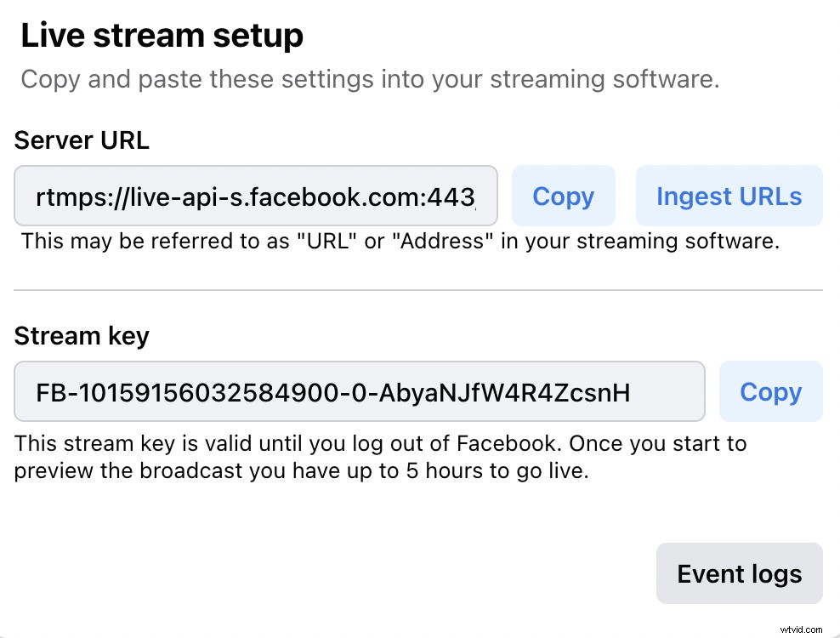The width and height of the screenshot is (840, 638).
Task: Click the Stream key section label
Action: [x=81, y=335]
